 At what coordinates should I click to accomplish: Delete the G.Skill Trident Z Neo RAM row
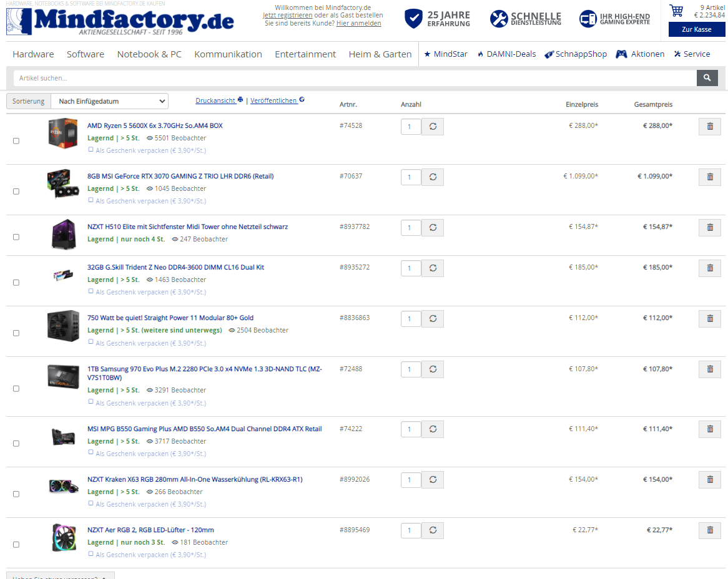(710, 268)
